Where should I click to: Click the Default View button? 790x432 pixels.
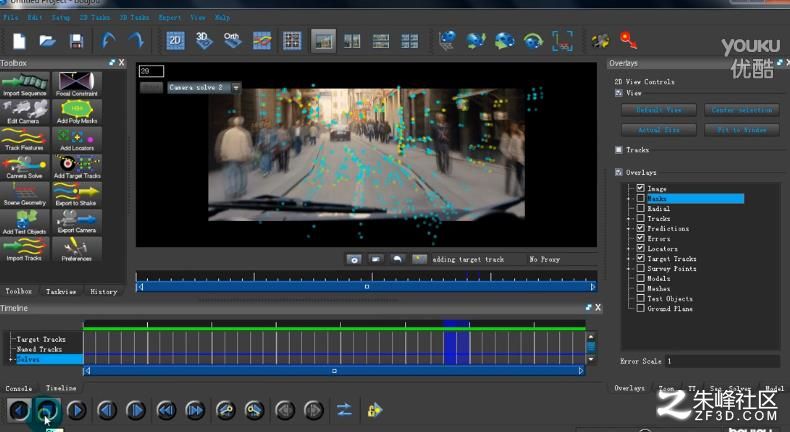click(x=659, y=110)
